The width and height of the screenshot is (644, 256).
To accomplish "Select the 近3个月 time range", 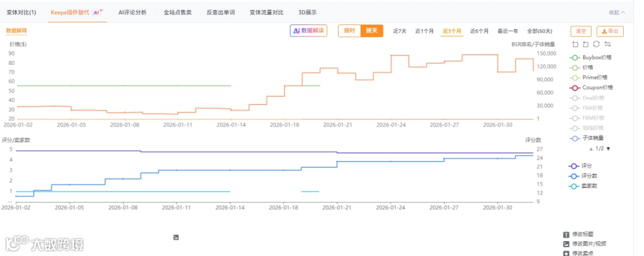I will tap(452, 31).
